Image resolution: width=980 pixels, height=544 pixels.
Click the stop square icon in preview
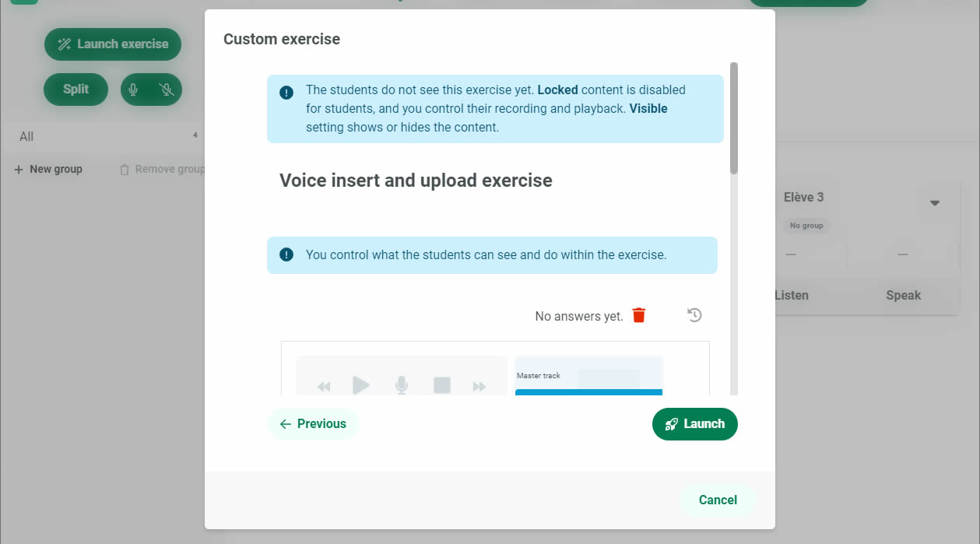pos(442,385)
